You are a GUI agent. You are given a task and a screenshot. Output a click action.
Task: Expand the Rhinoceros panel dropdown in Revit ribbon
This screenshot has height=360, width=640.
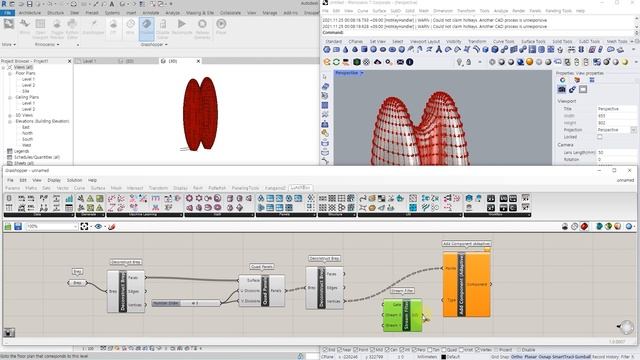tap(58, 44)
